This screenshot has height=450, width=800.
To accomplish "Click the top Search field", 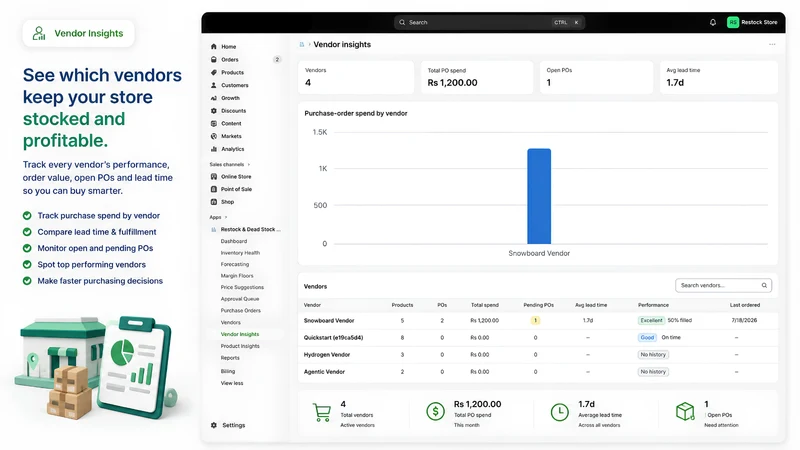I will (x=489, y=22).
